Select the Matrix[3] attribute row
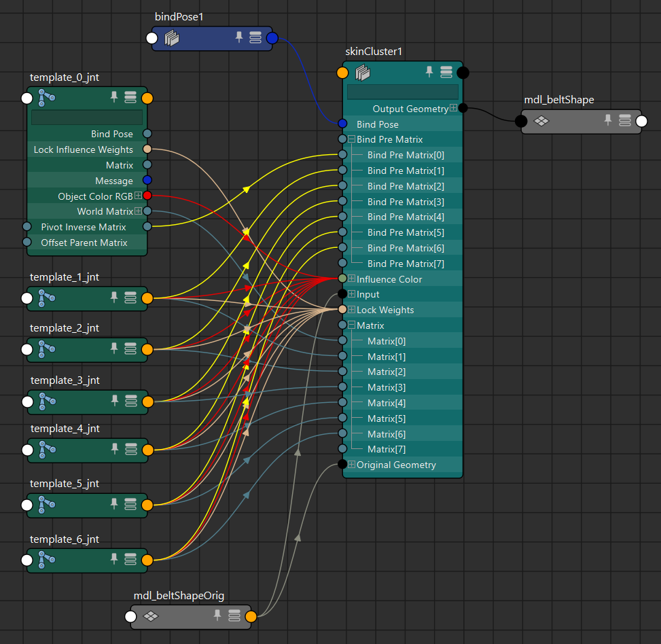The height and width of the screenshot is (644, 661). [x=386, y=387]
